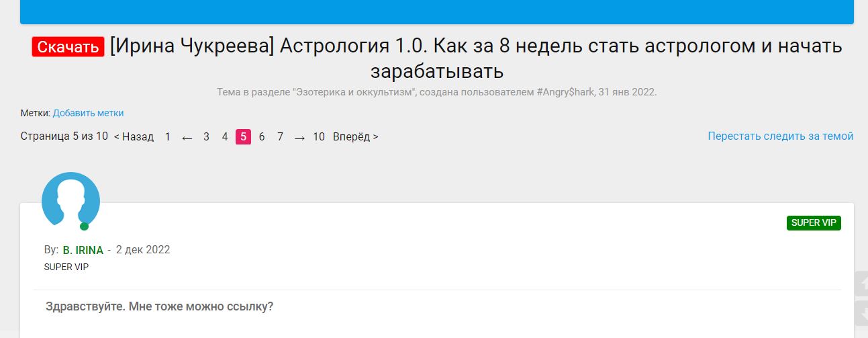868x338 pixels.
Task: Select page 1 in pagination
Action: 168,136
